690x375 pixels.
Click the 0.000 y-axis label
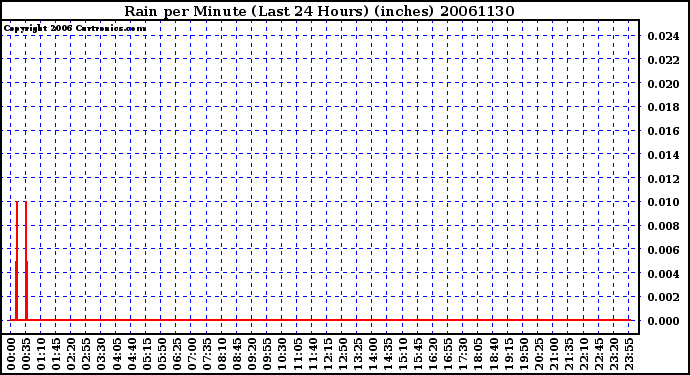[x=663, y=321]
